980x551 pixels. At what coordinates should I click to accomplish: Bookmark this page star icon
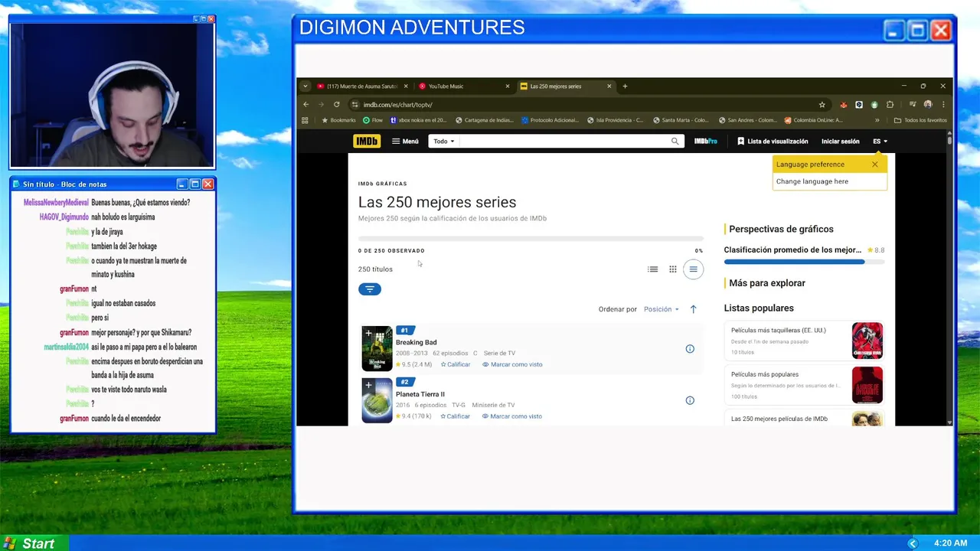(822, 105)
